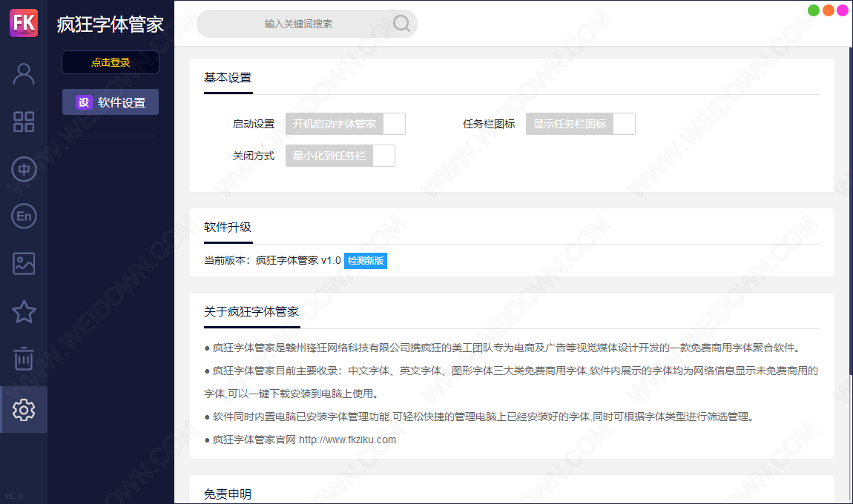Click the 点击登录 login button
Viewport: 853px width, 504px height.
point(111,62)
